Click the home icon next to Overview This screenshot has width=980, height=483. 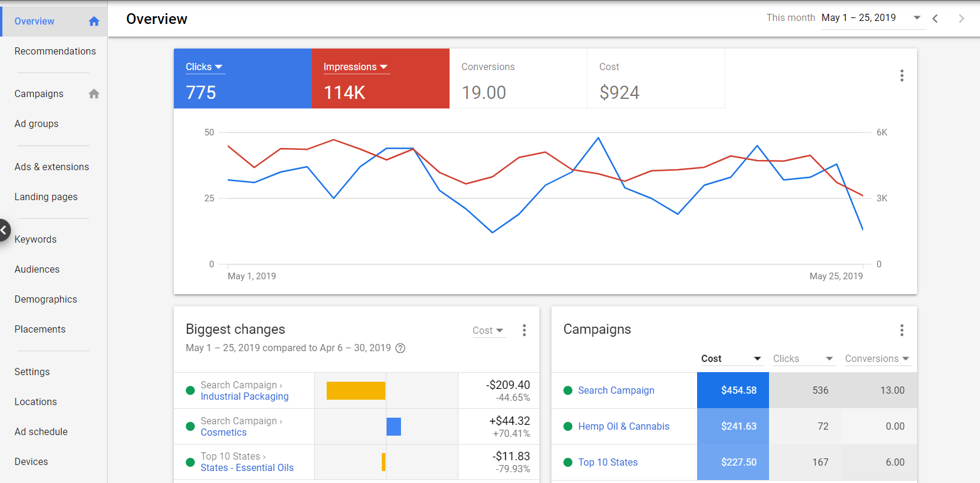tap(94, 22)
